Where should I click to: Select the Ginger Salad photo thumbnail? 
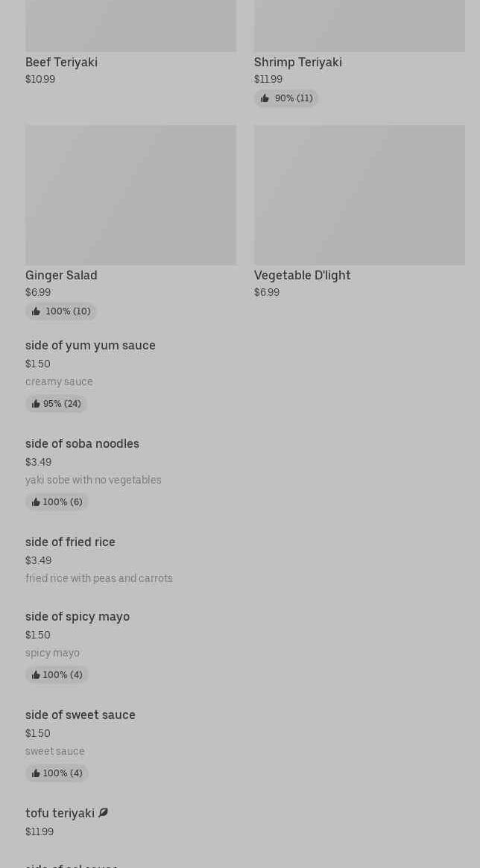(130, 194)
